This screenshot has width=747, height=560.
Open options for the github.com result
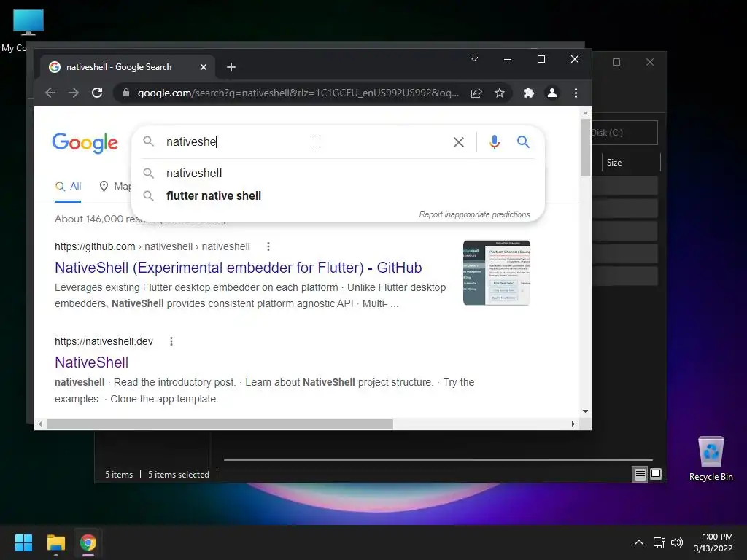[x=268, y=246]
